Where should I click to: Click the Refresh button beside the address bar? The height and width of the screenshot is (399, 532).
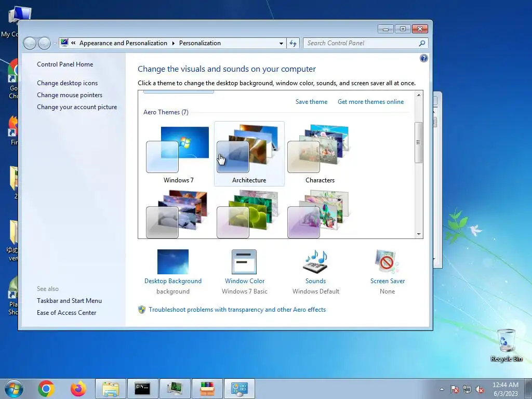coord(293,43)
